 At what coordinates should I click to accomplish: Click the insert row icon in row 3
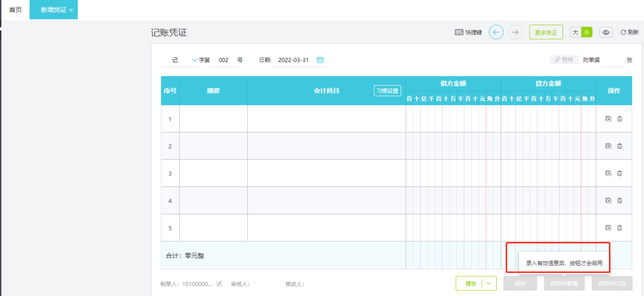point(608,173)
